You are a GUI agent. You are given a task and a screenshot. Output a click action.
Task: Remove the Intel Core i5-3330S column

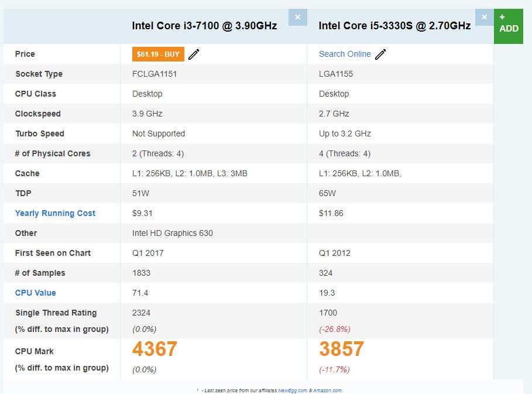coord(484,17)
